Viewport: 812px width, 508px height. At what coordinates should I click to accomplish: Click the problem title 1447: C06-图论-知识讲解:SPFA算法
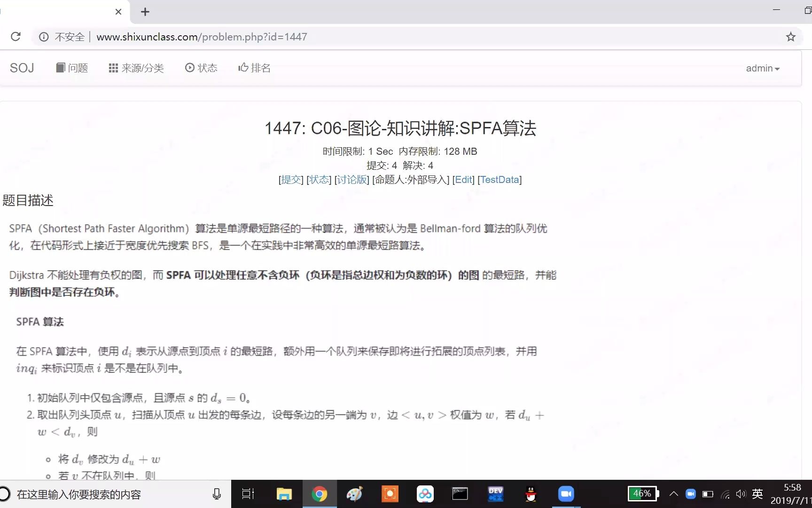coord(400,128)
